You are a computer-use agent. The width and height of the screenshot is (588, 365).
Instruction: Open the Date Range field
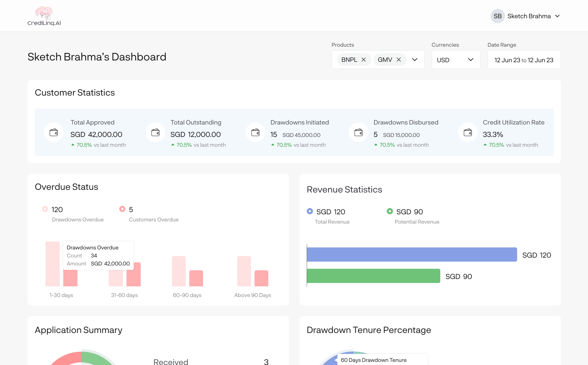click(x=524, y=60)
